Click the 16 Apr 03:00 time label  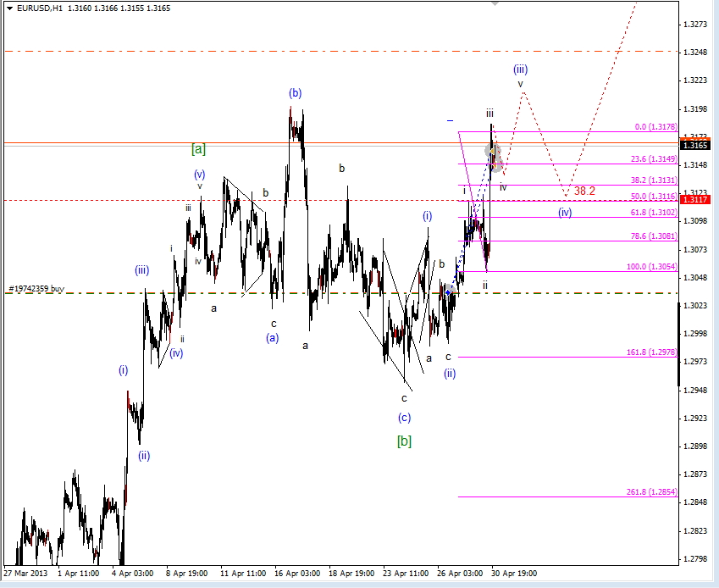click(x=297, y=574)
